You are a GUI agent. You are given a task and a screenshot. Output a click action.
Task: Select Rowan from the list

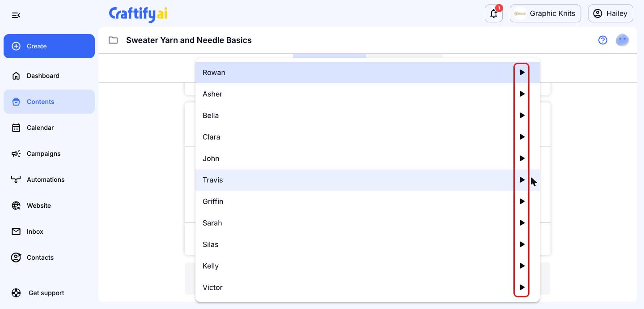point(368,73)
